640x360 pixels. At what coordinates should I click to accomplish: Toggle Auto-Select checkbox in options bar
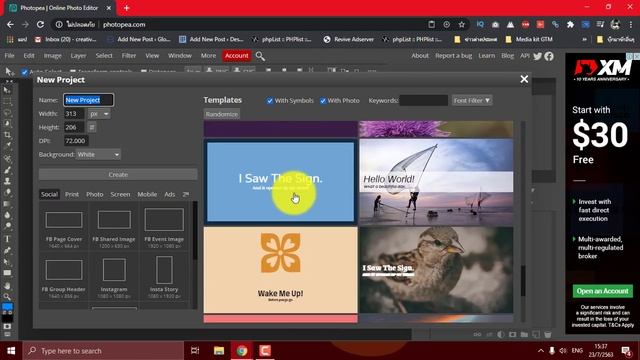(24, 72)
